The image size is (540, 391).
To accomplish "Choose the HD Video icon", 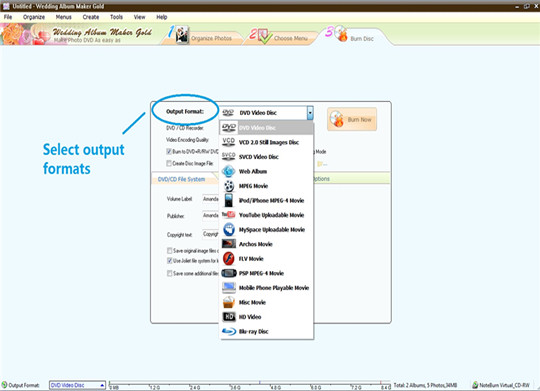I will pos(229,317).
